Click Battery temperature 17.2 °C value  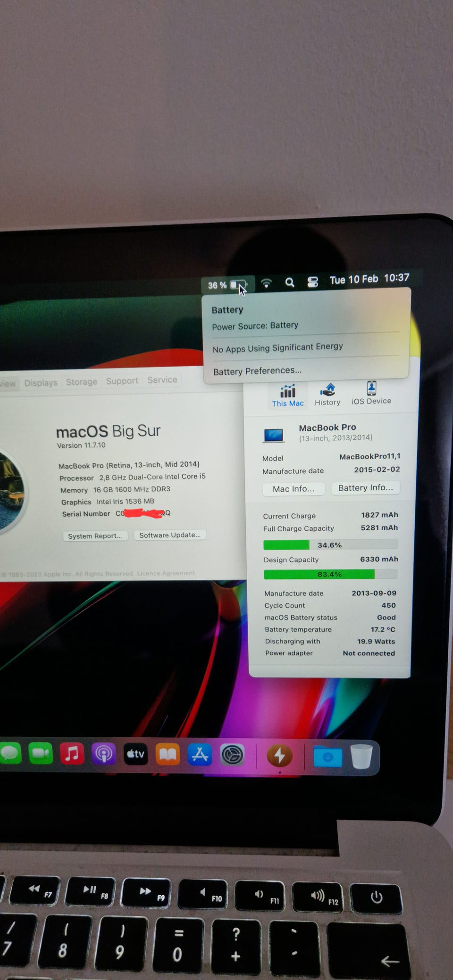383,629
